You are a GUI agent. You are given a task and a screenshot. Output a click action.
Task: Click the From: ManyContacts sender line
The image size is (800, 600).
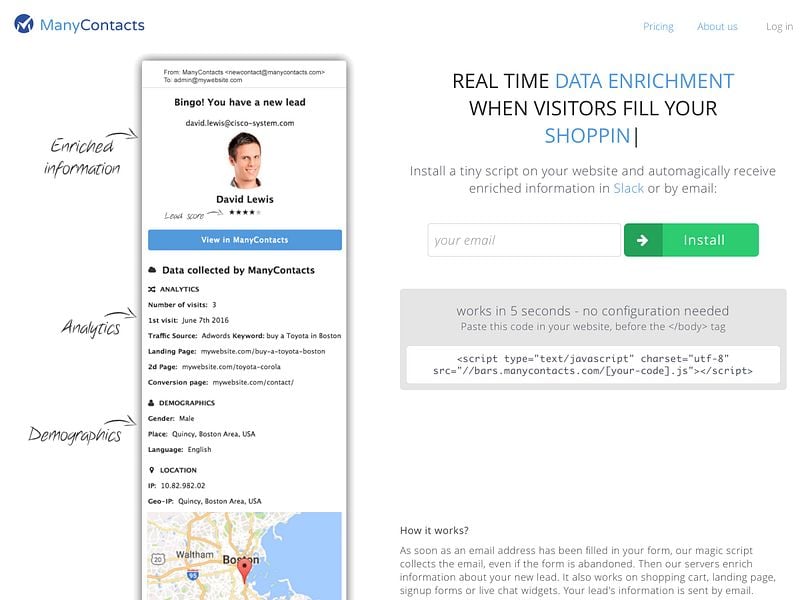click(x=244, y=72)
